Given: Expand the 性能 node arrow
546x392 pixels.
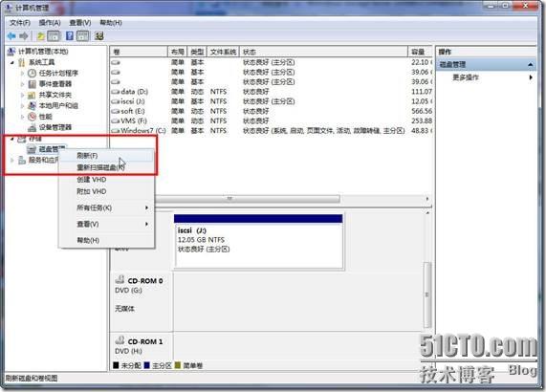Looking at the screenshot, I should [x=22, y=117].
